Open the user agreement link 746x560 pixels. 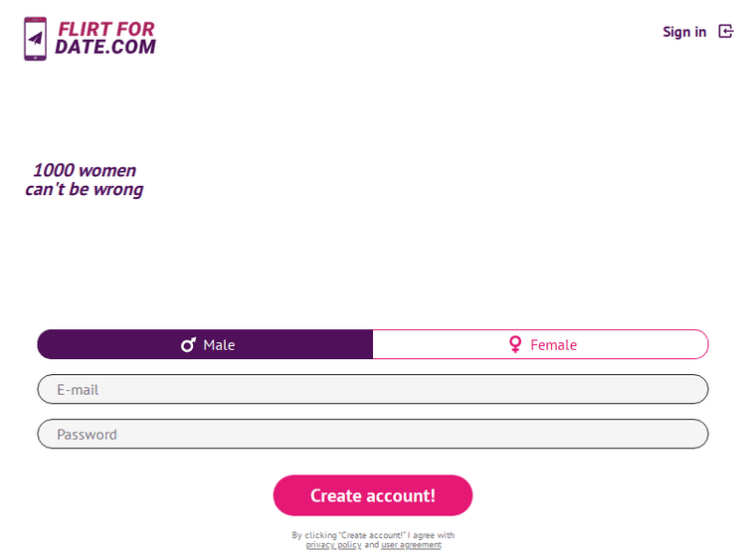click(411, 545)
